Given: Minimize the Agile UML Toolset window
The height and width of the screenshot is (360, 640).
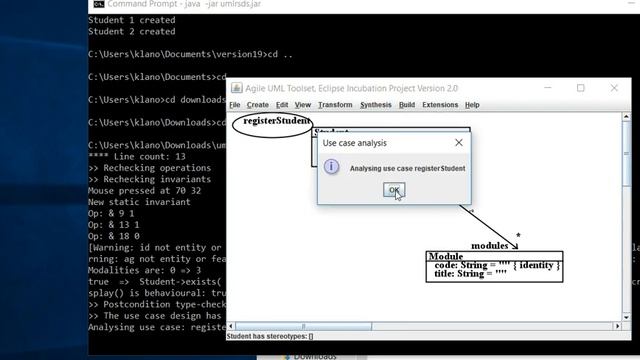Looking at the screenshot, I should 548,88.
